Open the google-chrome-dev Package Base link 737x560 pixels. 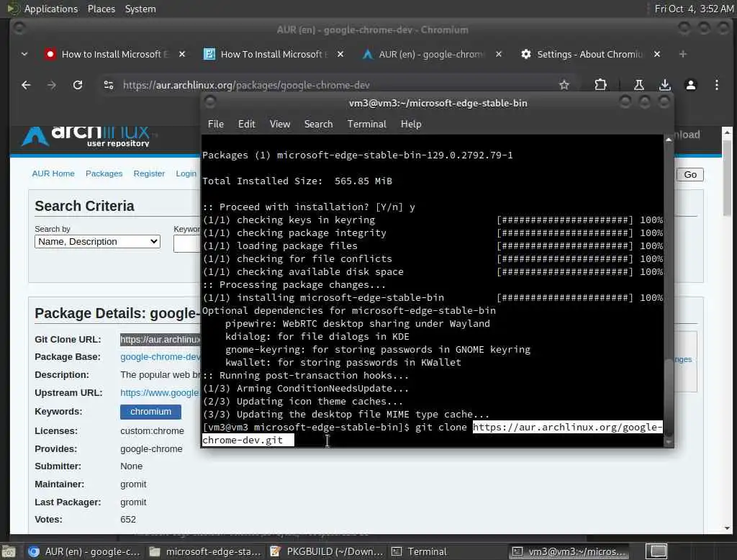click(160, 357)
